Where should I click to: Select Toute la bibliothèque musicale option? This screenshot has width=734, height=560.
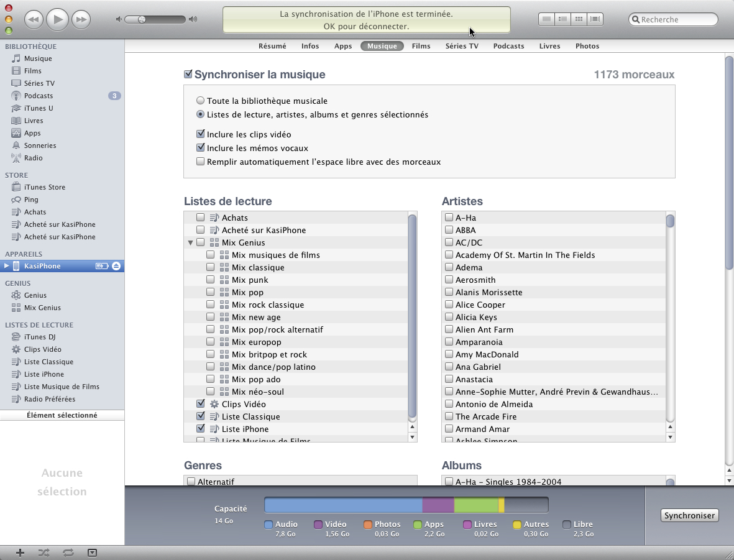pyautogui.click(x=200, y=100)
